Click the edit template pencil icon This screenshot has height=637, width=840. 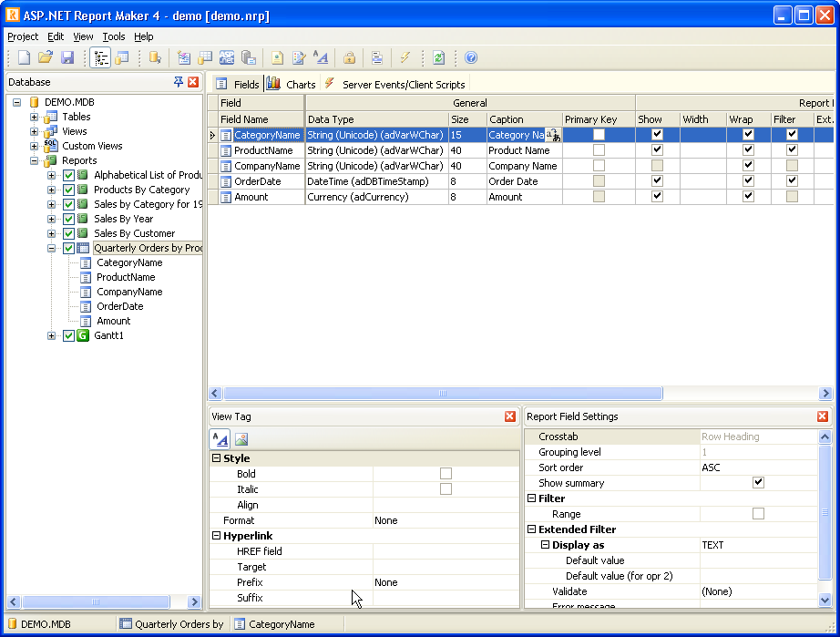pos(299,57)
